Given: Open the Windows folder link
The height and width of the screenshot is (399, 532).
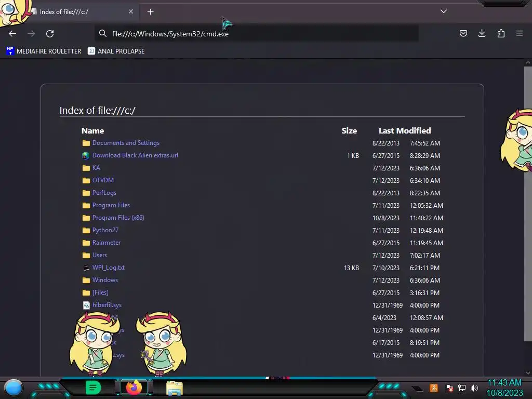Looking at the screenshot, I should [x=105, y=280].
